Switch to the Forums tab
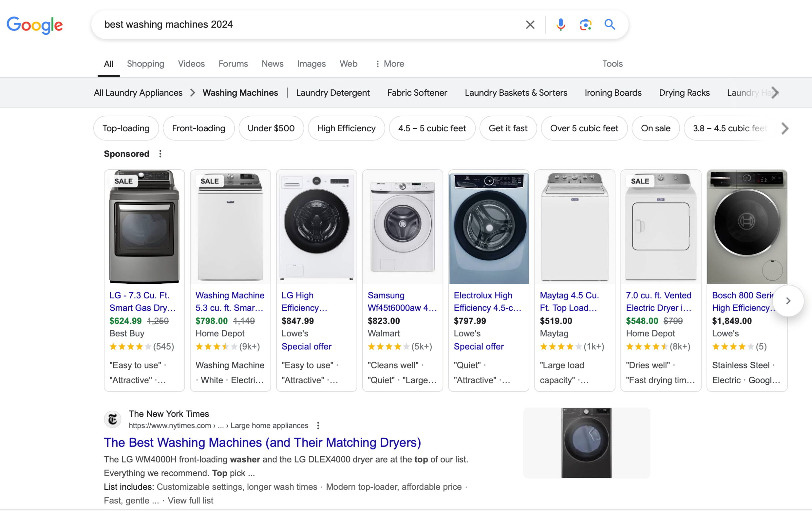This screenshot has width=812, height=511. pos(233,64)
